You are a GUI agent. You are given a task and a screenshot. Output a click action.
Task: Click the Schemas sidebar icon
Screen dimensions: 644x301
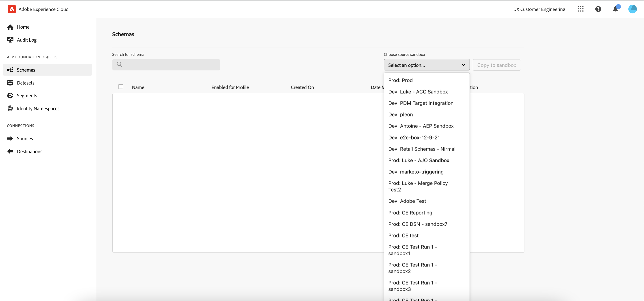pos(10,70)
